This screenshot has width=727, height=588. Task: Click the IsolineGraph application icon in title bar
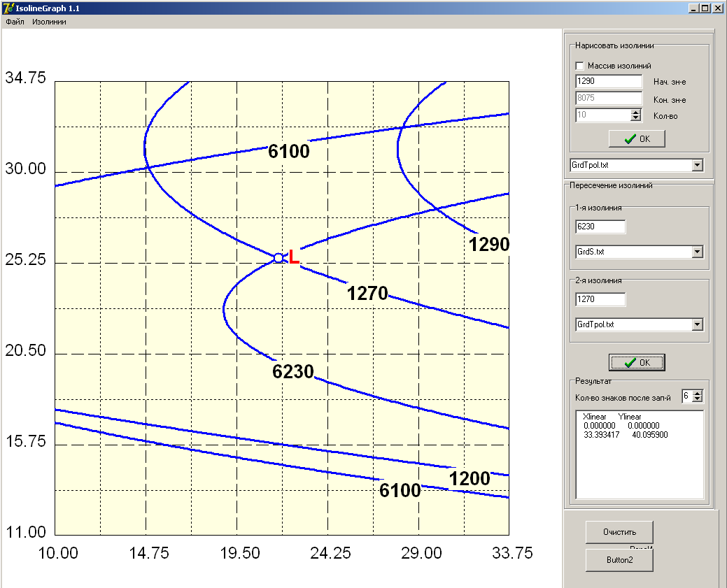(8, 8)
